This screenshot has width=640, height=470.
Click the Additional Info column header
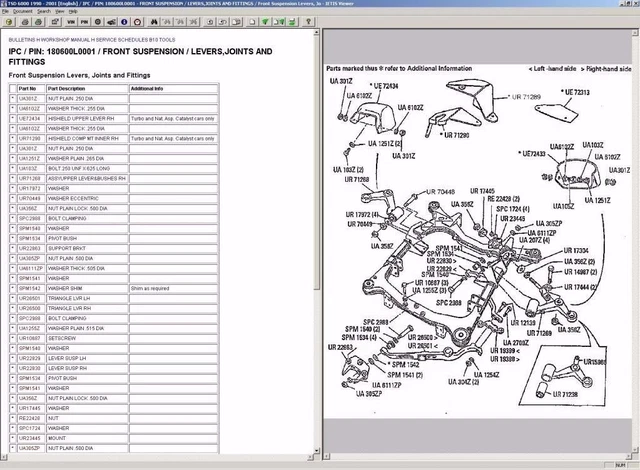174,89
